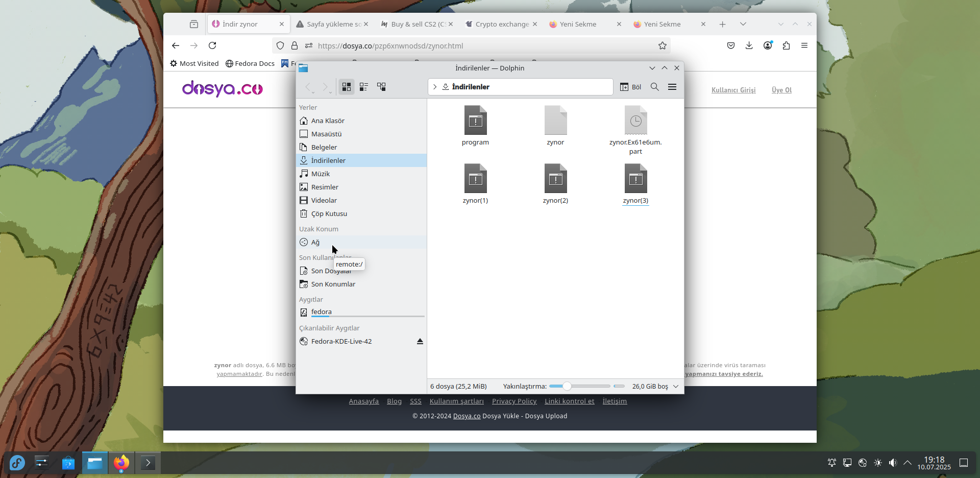Open Müzik in places panel
Image resolution: width=980 pixels, height=478 pixels.
[x=361, y=174]
